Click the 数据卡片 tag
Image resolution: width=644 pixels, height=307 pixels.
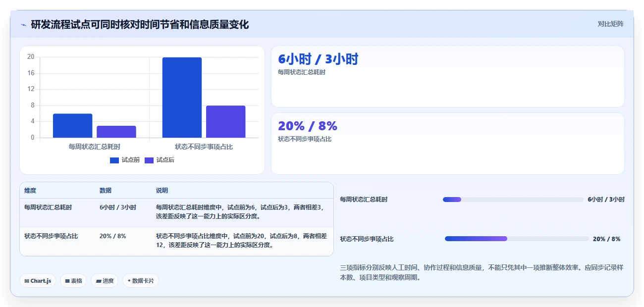(141, 281)
